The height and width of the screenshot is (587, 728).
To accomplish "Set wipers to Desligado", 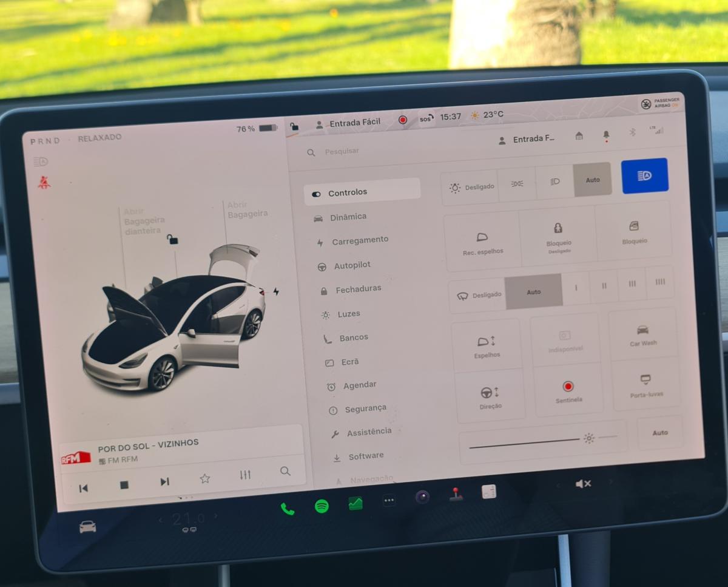I will point(479,295).
